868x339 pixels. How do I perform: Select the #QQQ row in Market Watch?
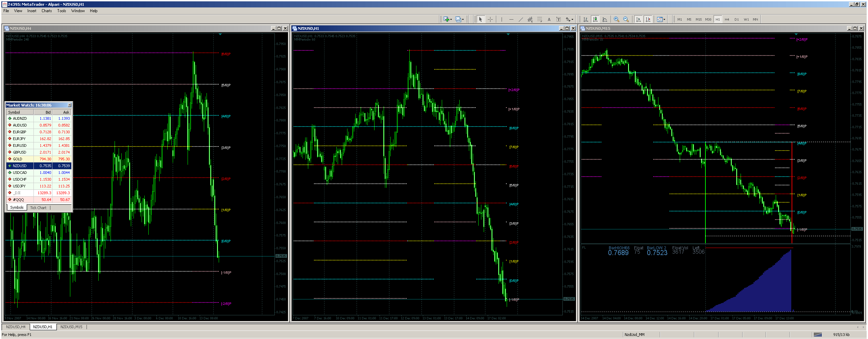point(39,200)
